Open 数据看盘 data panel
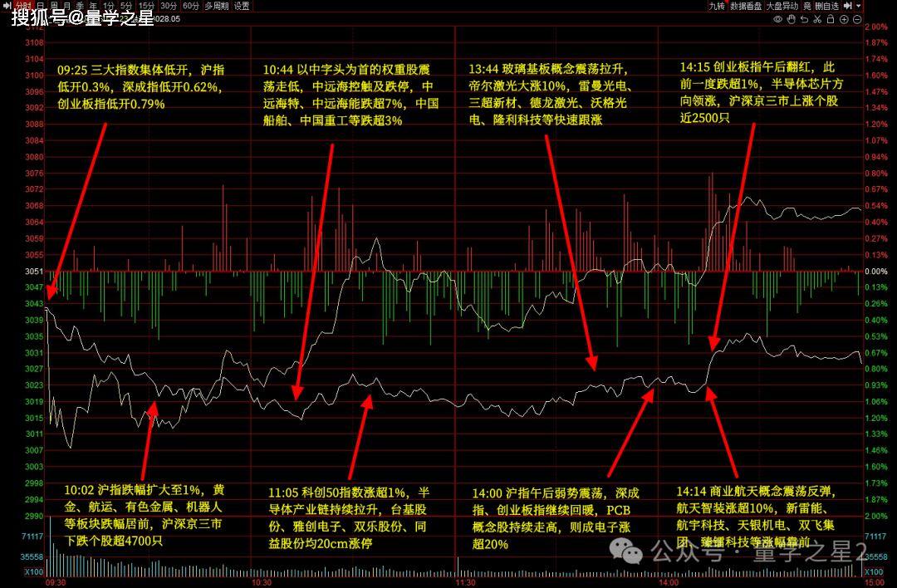The image size is (897, 588). (746, 6)
